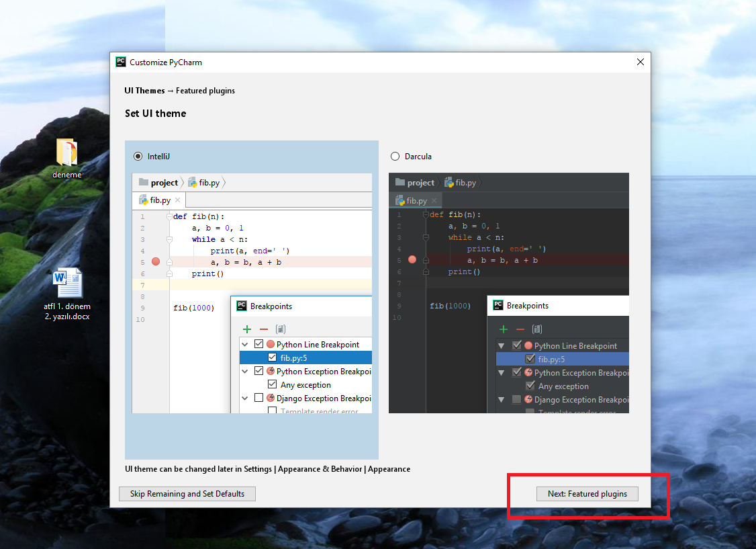Click Next: Featured plugins button
Viewport: 756px width, 549px height.
(587, 493)
